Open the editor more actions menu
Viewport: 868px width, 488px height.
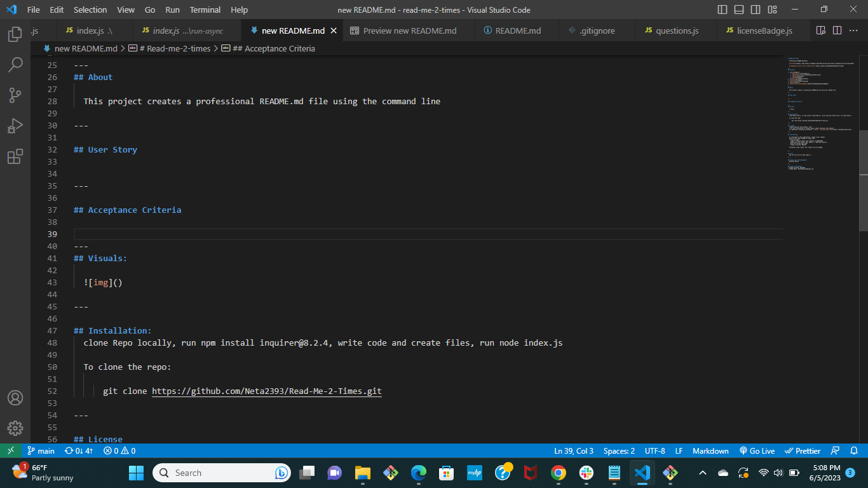[853, 30]
